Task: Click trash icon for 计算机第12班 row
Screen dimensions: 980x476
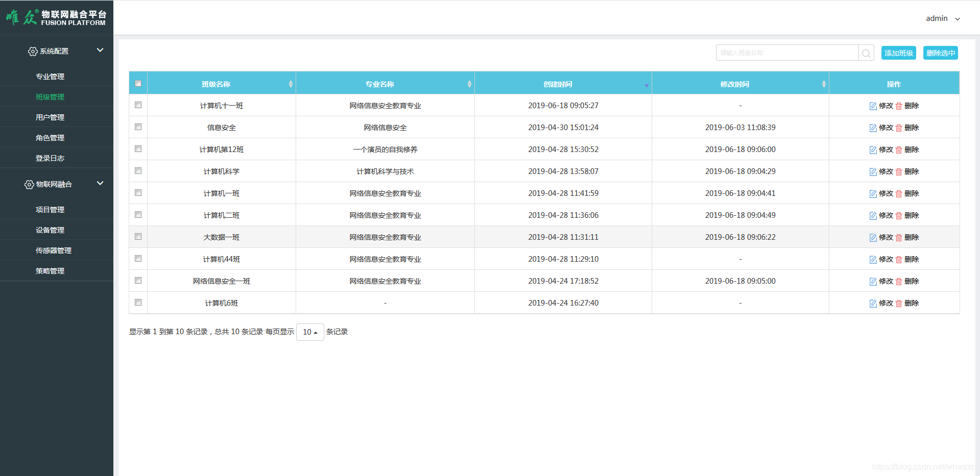Action: click(x=899, y=150)
